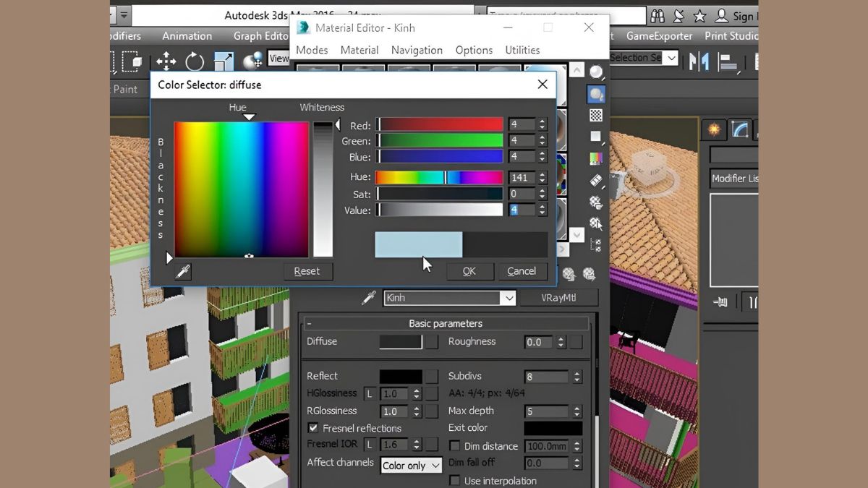The width and height of the screenshot is (868, 488).
Task: Open the Utilities menu
Action: (522, 50)
